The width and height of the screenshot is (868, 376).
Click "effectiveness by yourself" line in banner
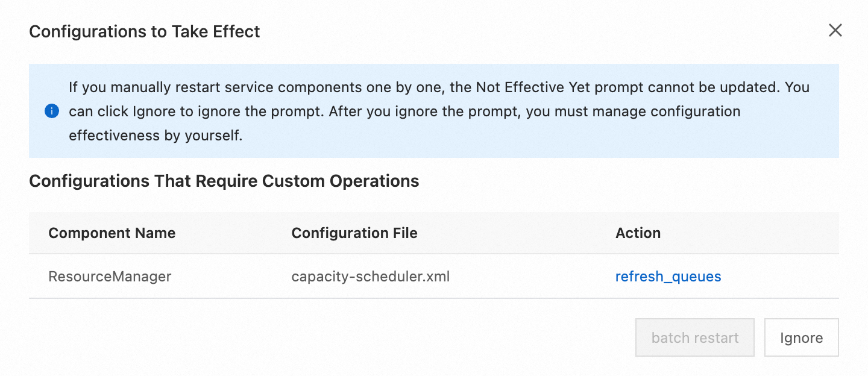[156, 136]
